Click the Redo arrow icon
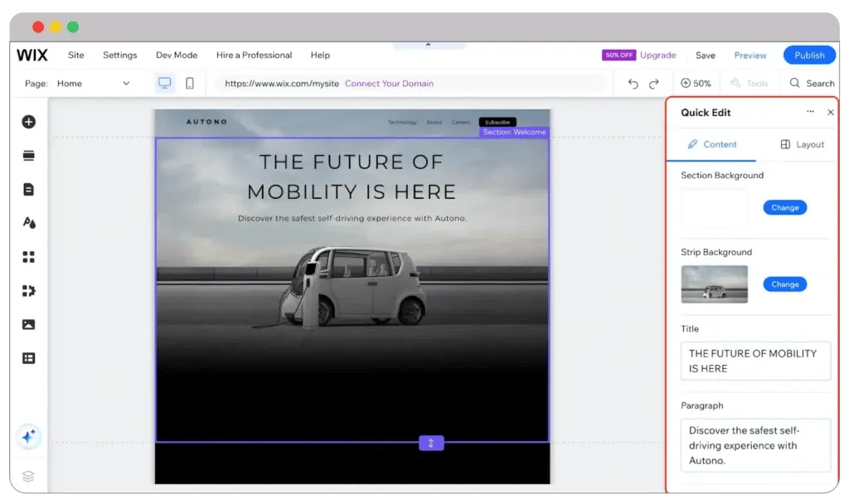This screenshot has height=504, width=849. pyautogui.click(x=654, y=84)
